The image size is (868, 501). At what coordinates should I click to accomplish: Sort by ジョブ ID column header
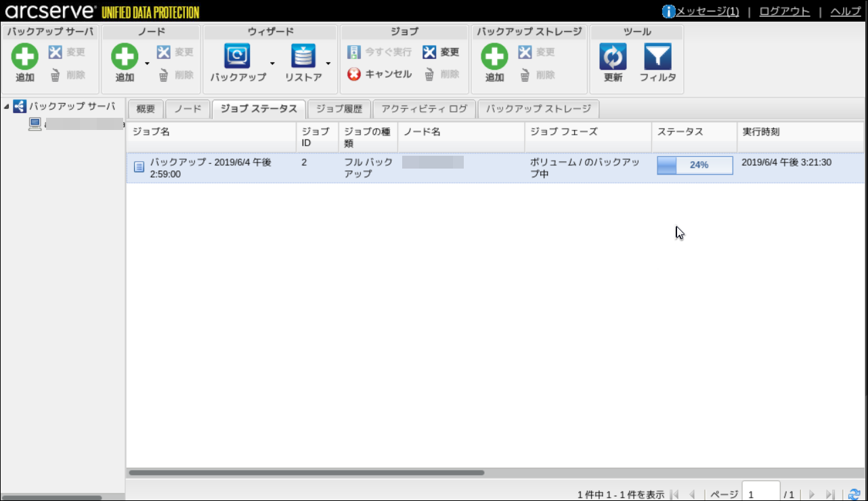(317, 137)
